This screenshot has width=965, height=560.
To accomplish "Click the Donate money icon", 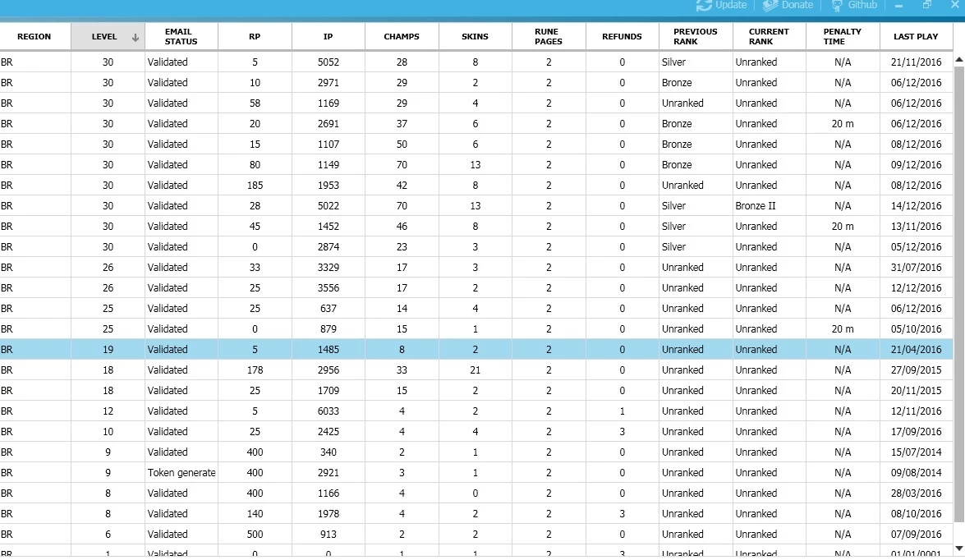I will (770, 5).
